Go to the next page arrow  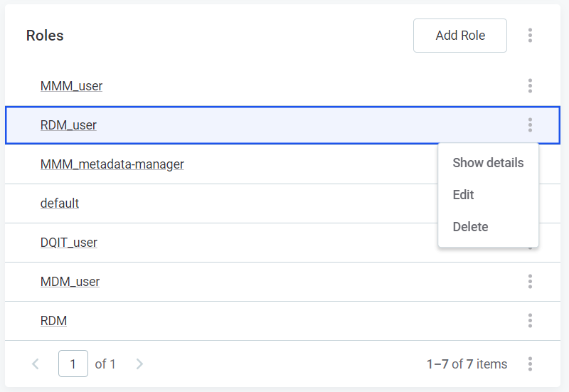(139, 364)
